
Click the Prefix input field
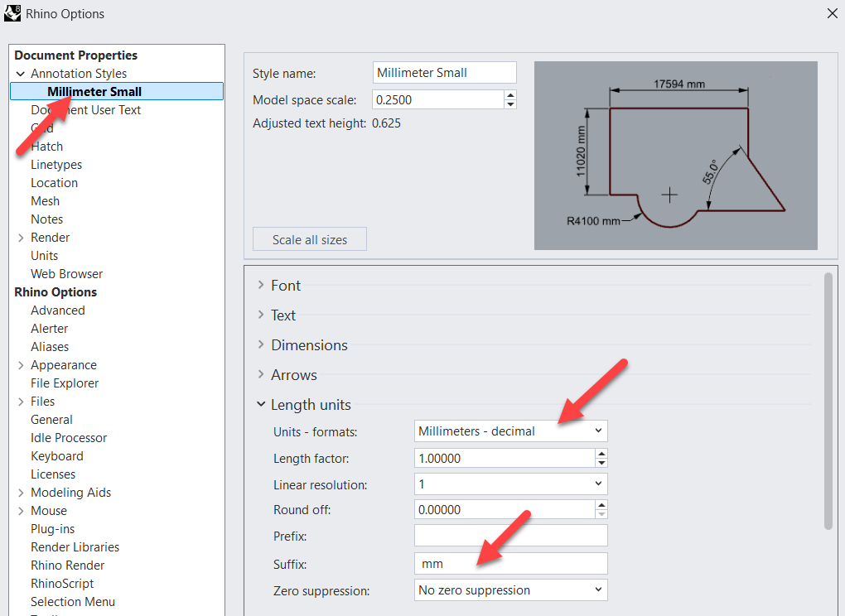point(511,535)
